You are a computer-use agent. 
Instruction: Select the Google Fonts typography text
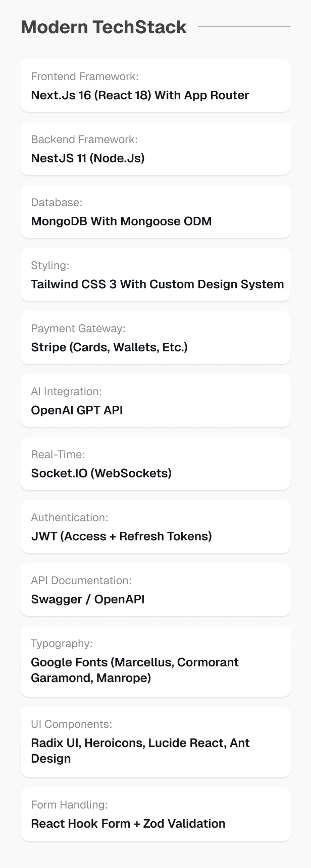click(x=135, y=670)
